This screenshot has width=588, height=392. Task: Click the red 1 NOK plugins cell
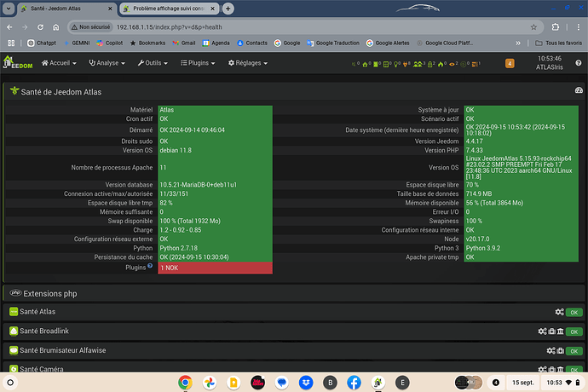pos(216,268)
